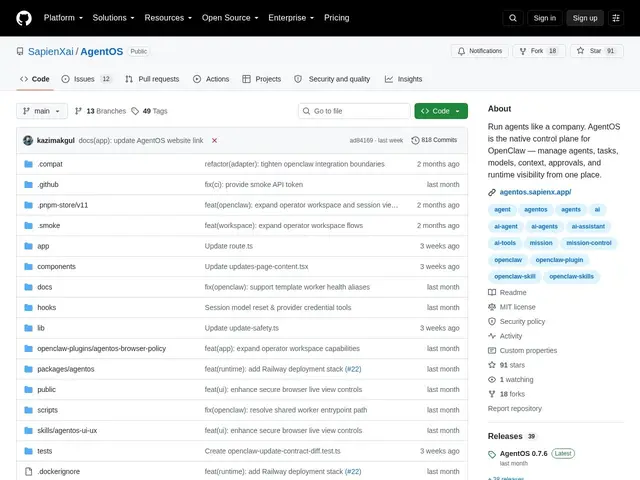Open the main branch selector dropdown
The width and height of the screenshot is (640, 480).
(x=42, y=111)
